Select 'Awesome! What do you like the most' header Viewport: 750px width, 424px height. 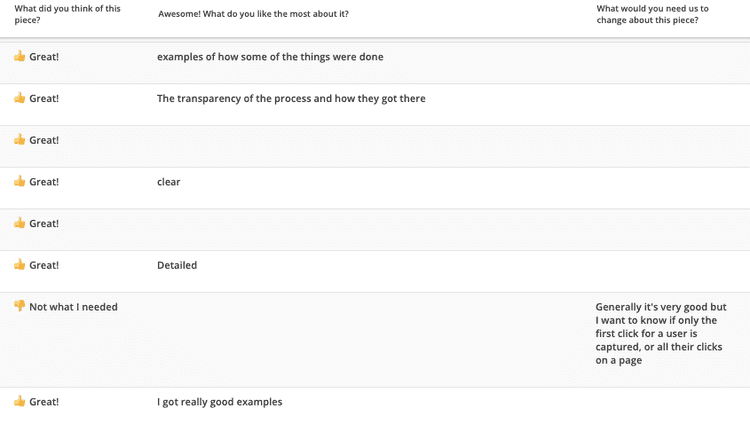[254, 14]
